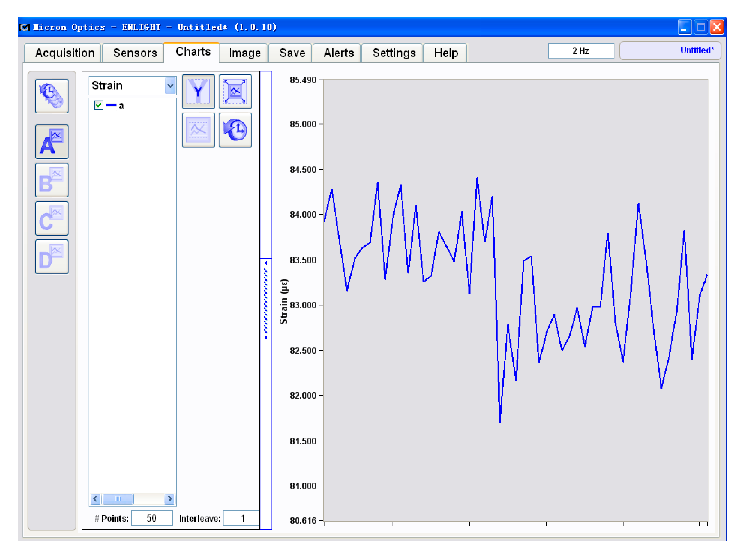Click the dimmed line-chart icon button

198,130
